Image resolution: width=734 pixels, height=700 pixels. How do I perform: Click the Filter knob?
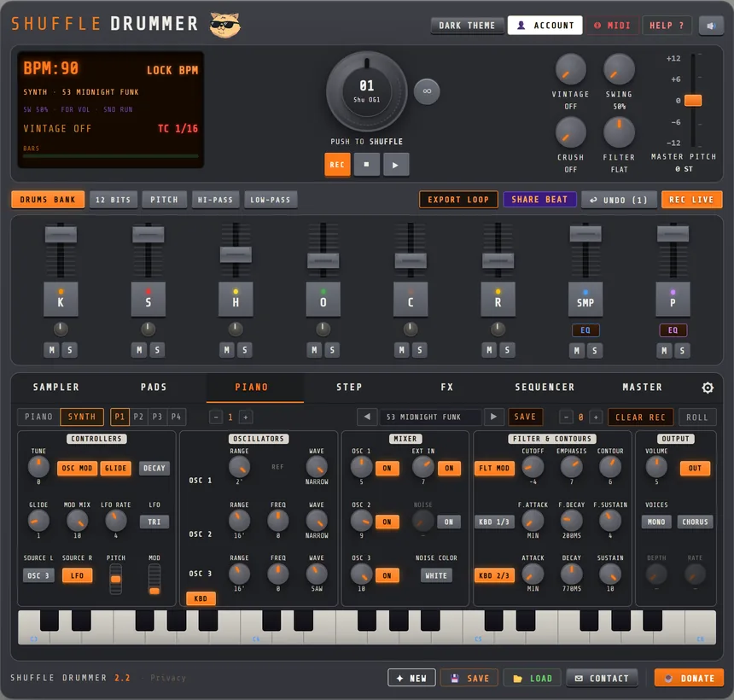tap(619, 132)
